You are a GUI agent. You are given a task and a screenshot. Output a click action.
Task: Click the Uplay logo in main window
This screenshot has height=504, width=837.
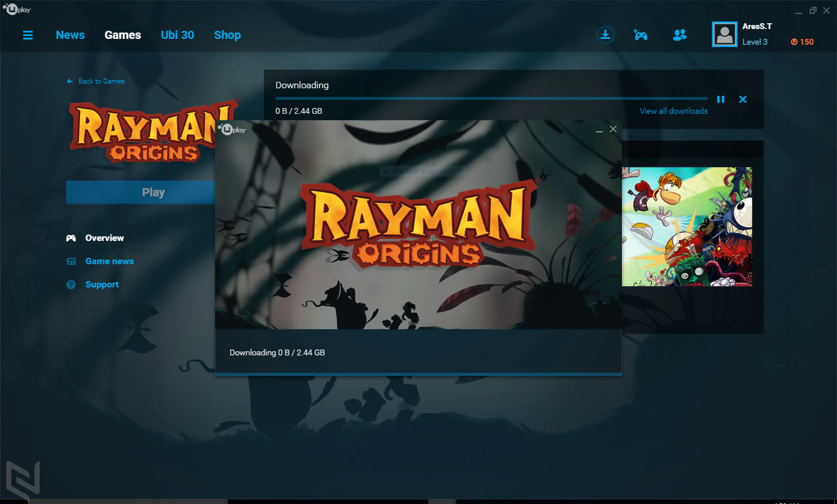coord(17,9)
